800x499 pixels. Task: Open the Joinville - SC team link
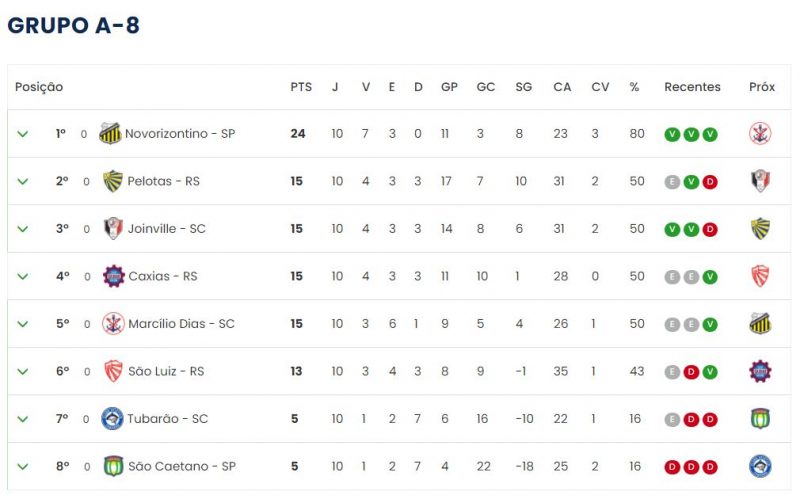tap(167, 228)
